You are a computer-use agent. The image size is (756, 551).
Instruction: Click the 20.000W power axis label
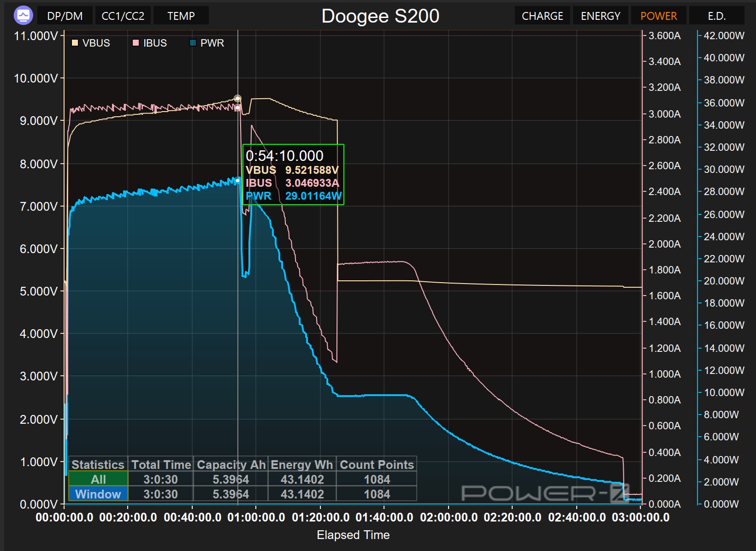click(x=724, y=281)
